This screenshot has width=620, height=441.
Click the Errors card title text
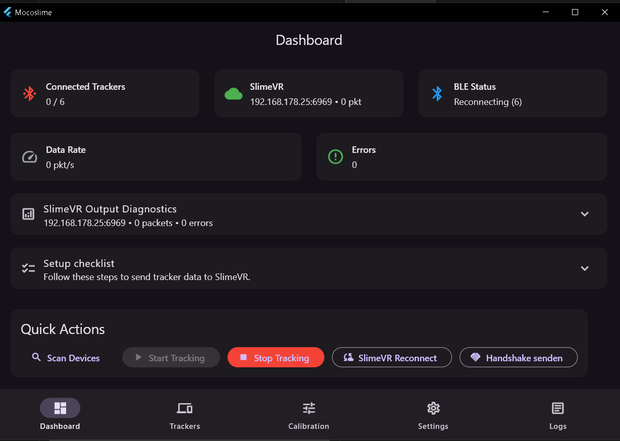point(363,150)
